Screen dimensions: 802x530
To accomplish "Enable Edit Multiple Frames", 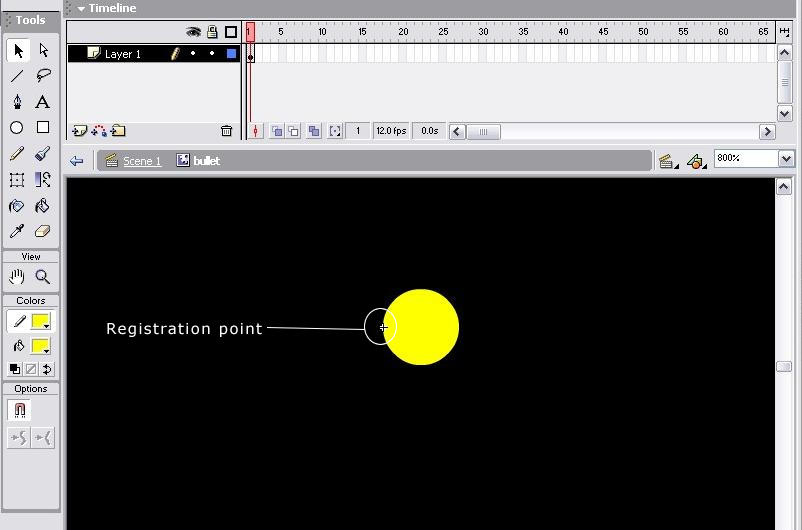I will click(314, 131).
